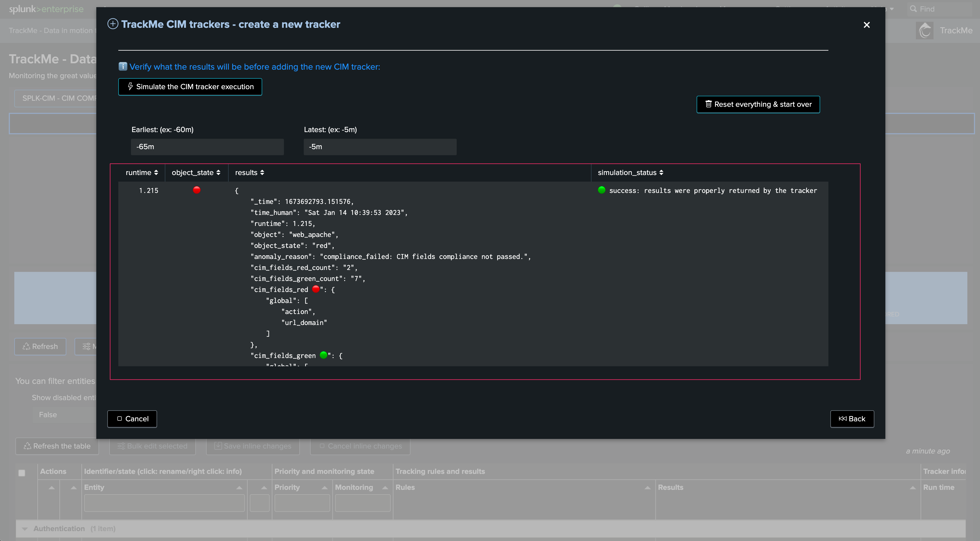The width and height of the screenshot is (980, 541).
Task: Focus the Latest time input field
Action: pos(380,147)
